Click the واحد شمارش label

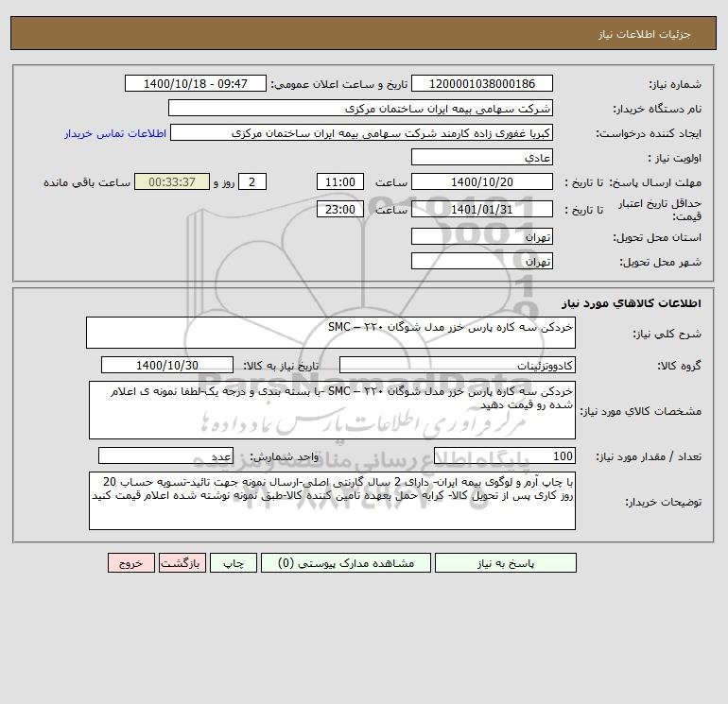285,456
